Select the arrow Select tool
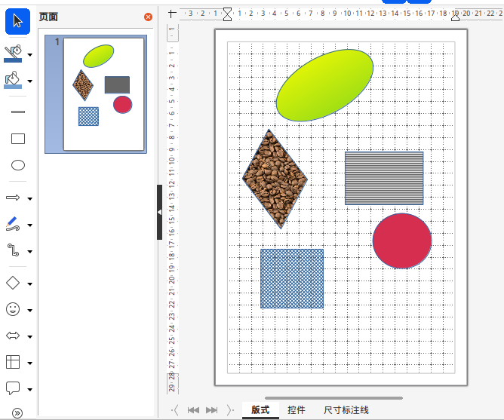 pyautogui.click(x=18, y=22)
